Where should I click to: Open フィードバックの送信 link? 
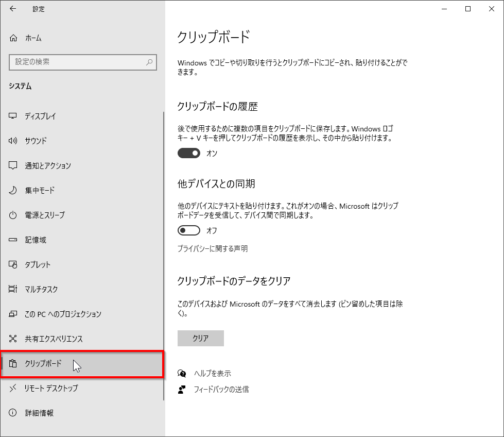point(221,390)
